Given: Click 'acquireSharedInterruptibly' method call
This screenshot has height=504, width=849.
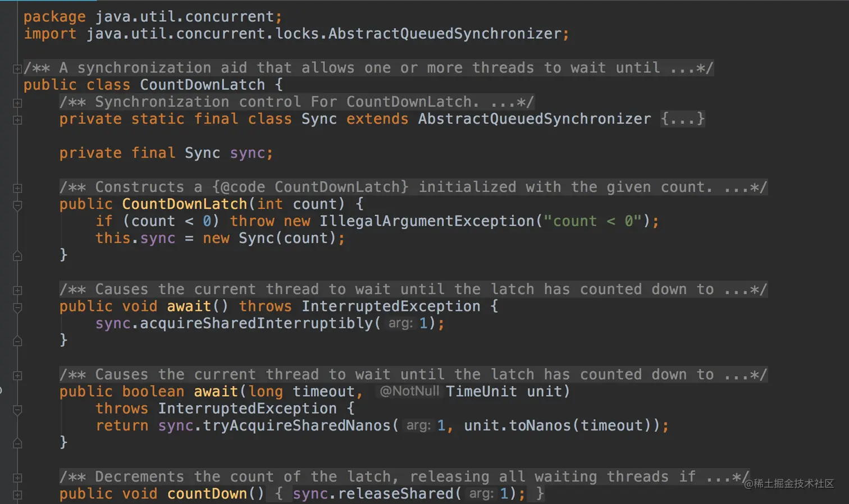Looking at the screenshot, I should (x=256, y=323).
